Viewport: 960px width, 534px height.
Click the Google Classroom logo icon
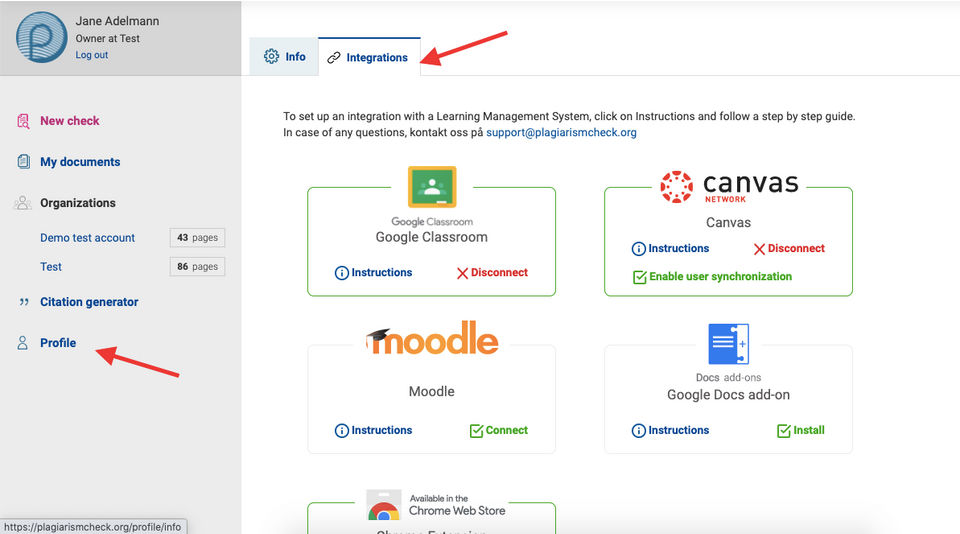(x=432, y=187)
